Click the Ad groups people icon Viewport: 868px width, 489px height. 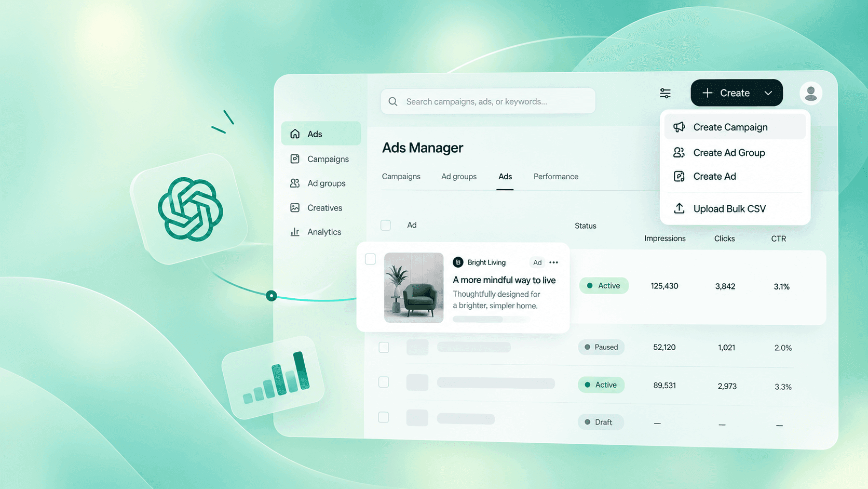[x=295, y=183]
